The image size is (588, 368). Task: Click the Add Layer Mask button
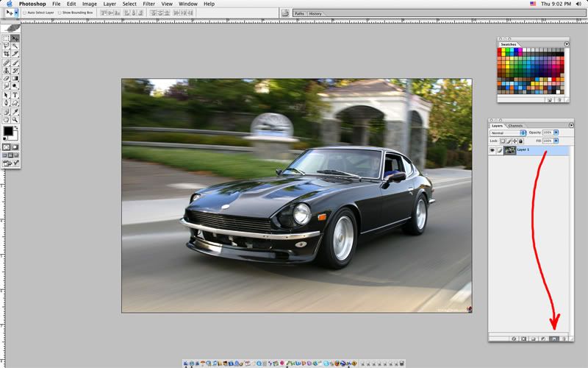pos(524,339)
